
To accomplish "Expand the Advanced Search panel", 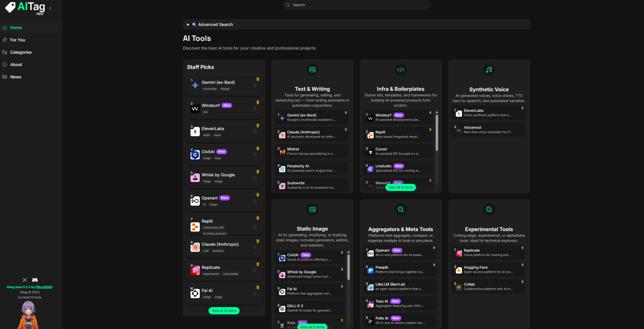I will click(356, 24).
